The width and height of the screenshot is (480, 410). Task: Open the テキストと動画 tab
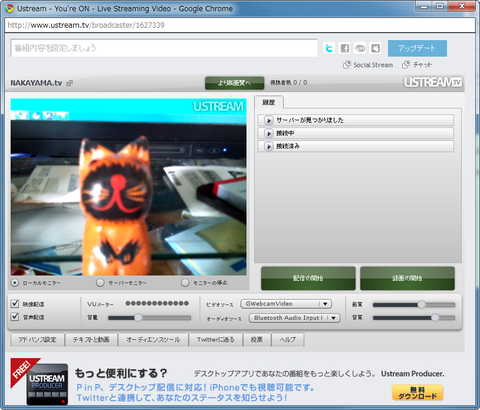point(91,340)
